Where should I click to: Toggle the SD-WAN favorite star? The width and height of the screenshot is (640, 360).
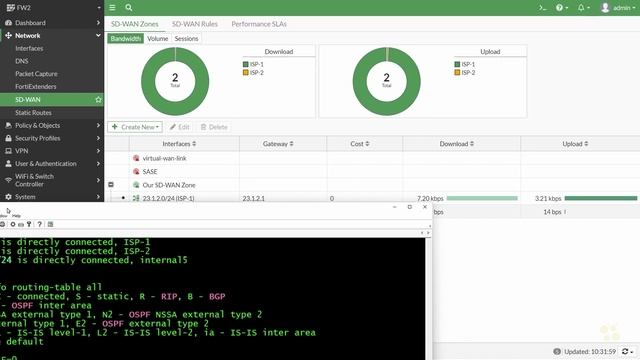click(x=98, y=99)
